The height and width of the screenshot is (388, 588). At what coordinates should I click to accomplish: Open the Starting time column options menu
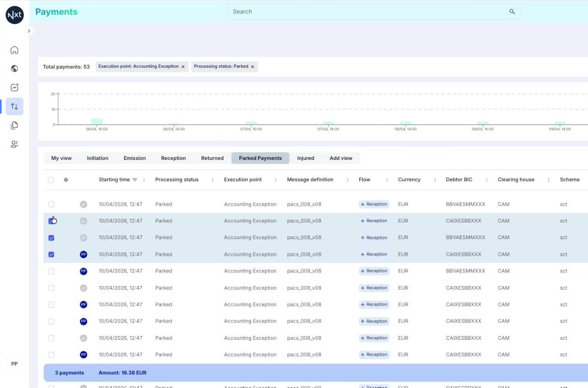[x=144, y=180]
